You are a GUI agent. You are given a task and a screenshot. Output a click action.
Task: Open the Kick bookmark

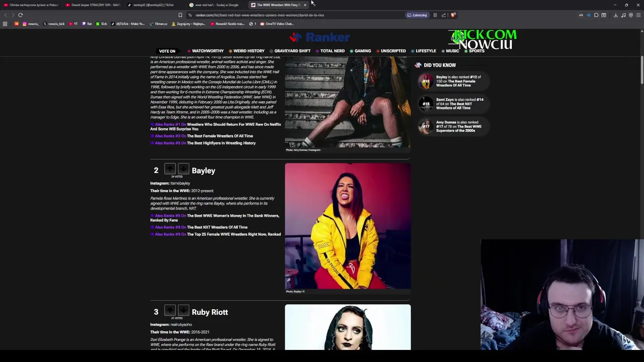tap(101, 24)
